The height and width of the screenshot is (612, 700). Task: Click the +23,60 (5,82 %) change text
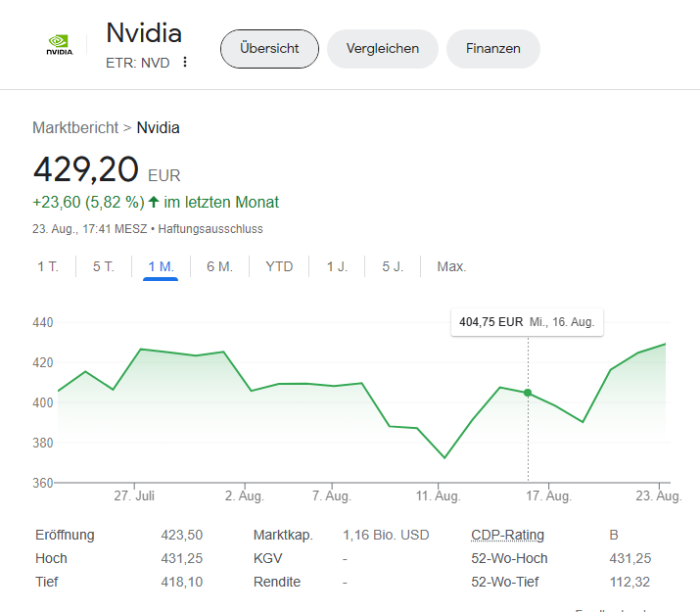coord(88,203)
